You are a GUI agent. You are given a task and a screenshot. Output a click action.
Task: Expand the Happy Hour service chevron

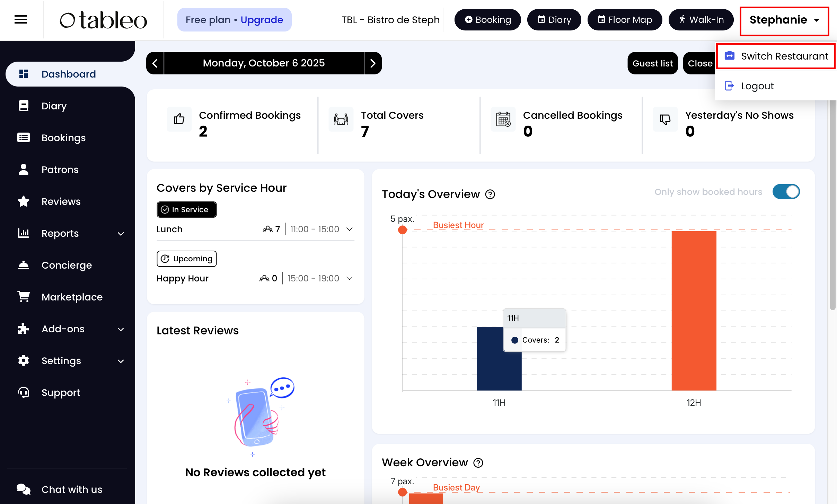click(350, 278)
